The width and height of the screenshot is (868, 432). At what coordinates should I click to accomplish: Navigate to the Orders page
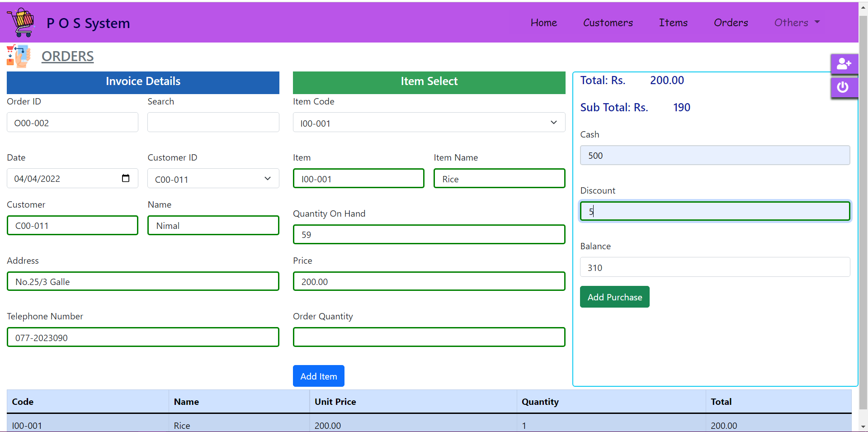click(x=731, y=22)
